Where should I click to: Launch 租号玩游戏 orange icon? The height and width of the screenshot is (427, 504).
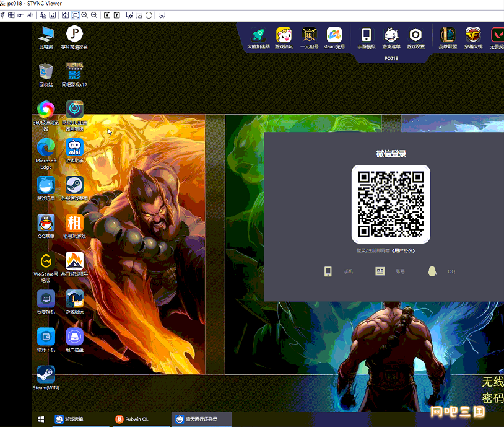(74, 227)
